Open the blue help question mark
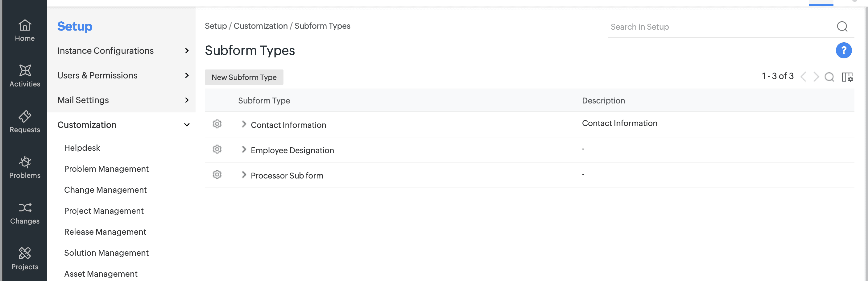The image size is (868, 281). click(843, 51)
